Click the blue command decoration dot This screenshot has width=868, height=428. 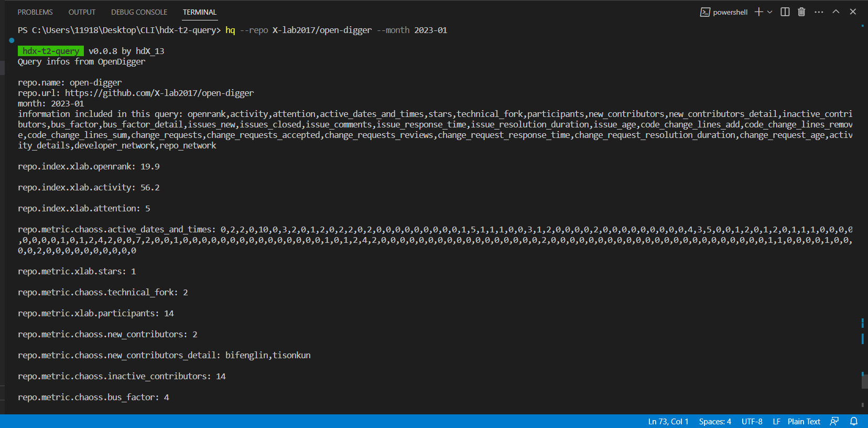click(x=12, y=40)
